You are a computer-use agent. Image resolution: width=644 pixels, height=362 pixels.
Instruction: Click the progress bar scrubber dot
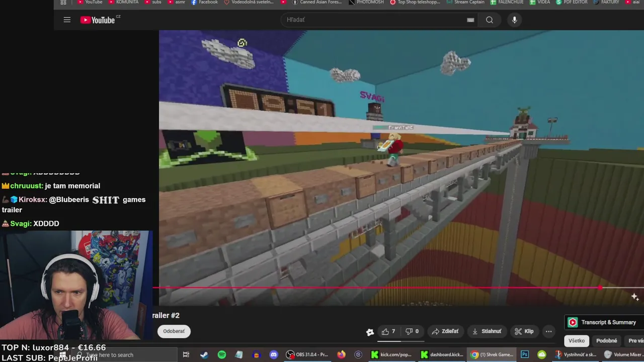coord(600,288)
